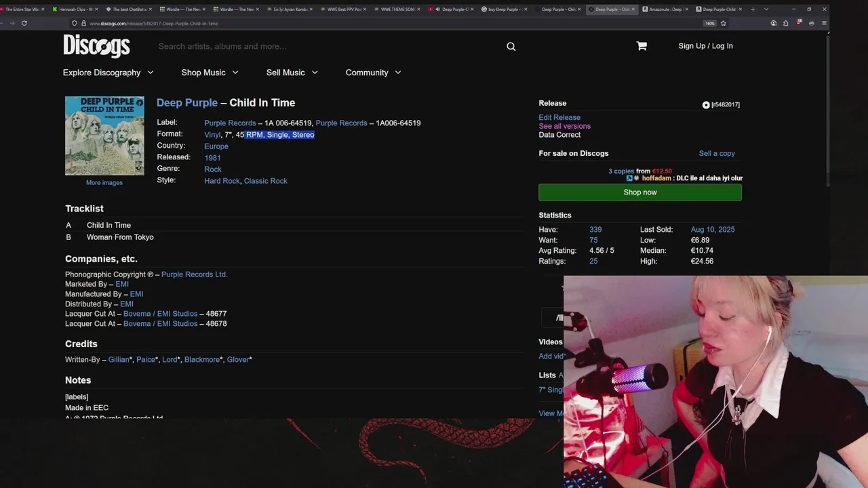Switch to buy Deep Purple Google tab

[505, 9]
